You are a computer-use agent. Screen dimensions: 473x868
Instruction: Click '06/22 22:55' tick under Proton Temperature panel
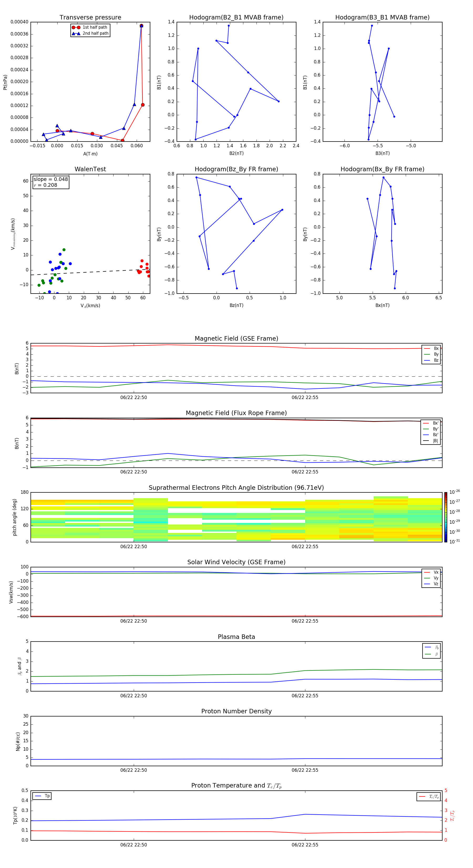305,845
